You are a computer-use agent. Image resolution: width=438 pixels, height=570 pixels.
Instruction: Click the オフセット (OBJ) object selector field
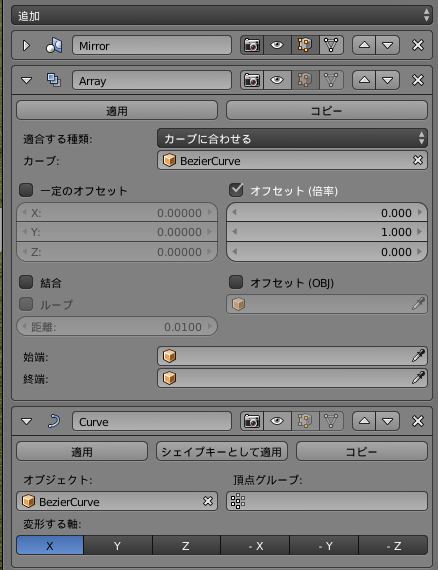[x=327, y=304]
